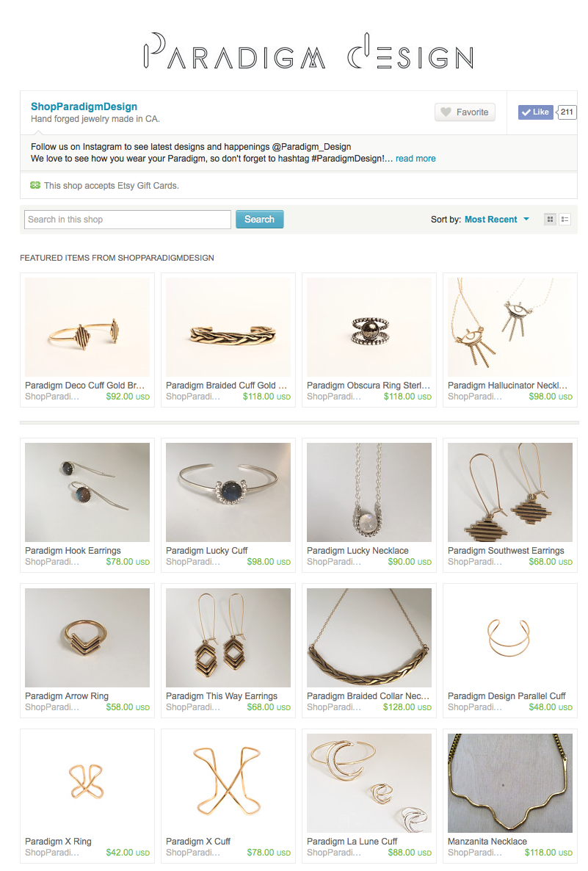Click the Search button
The width and height of the screenshot is (588, 871).
259,220
